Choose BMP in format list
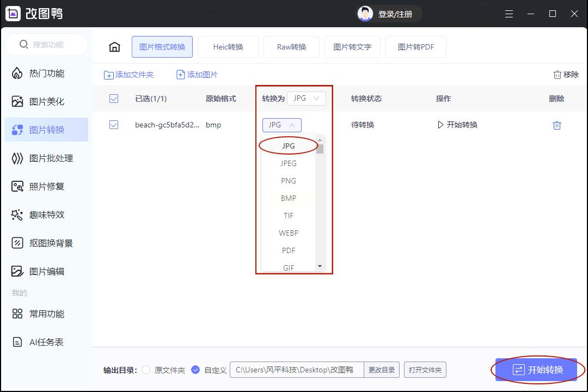This screenshot has height=392, width=588. 289,198
